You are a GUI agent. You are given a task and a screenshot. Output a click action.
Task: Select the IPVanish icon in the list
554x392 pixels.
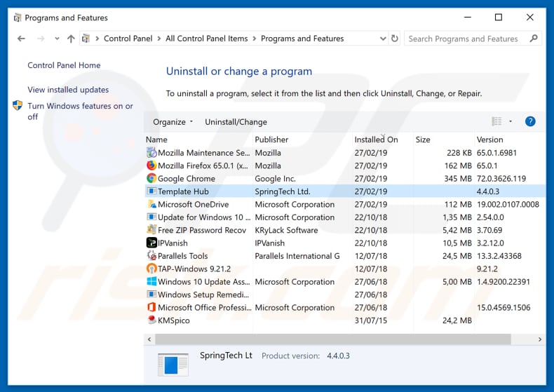point(151,243)
